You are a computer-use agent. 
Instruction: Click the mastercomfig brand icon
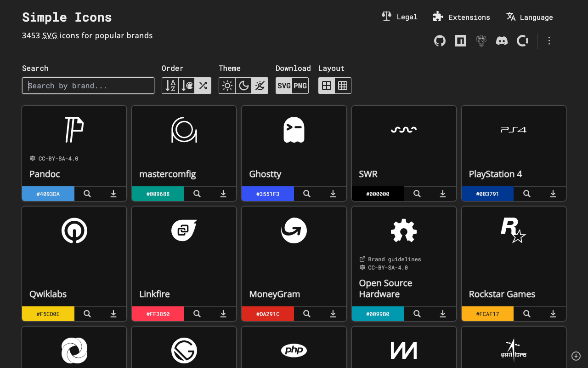pyautogui.click(x=184, y=130)
